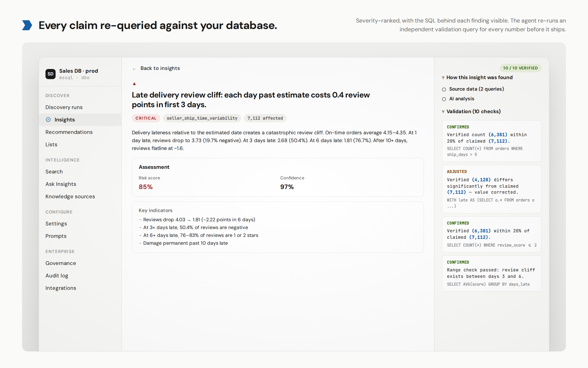This screenshot has height=368, width=588.
Task: Click 'Every claim re-queried against your database' headline
Action: [158, 25]
